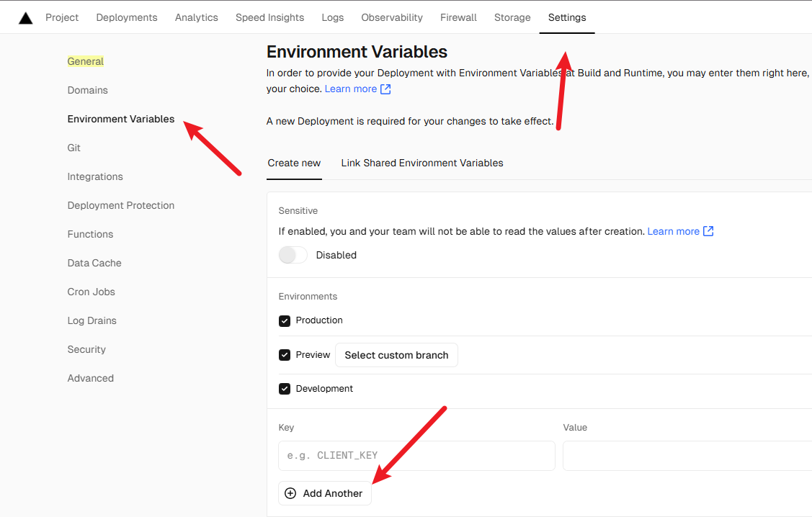Toggle the Sensitive switch
This screenshot has width=812, height=517.
293,255
